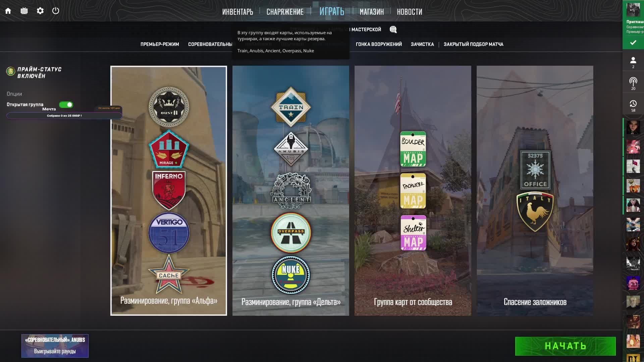Select the ЗАКРЫТЫЙ ПОДБОР МАТЧА tab
The width and height of the screenshot is (644, 362).
[473, 44]
